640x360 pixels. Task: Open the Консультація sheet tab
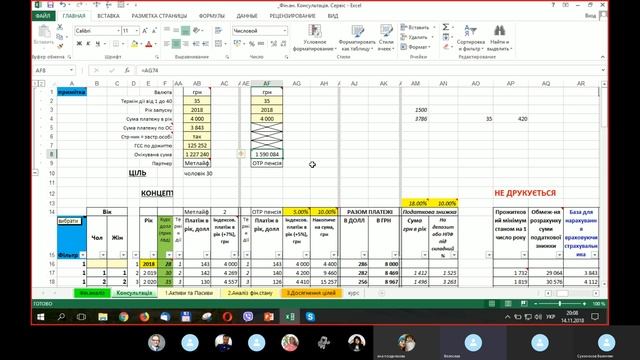(x=134, y=293)
